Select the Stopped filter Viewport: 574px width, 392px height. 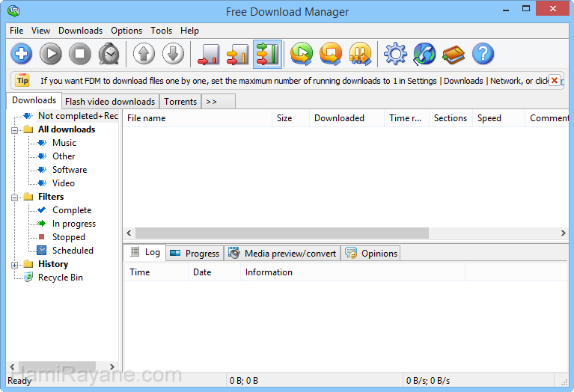[68, 237]
